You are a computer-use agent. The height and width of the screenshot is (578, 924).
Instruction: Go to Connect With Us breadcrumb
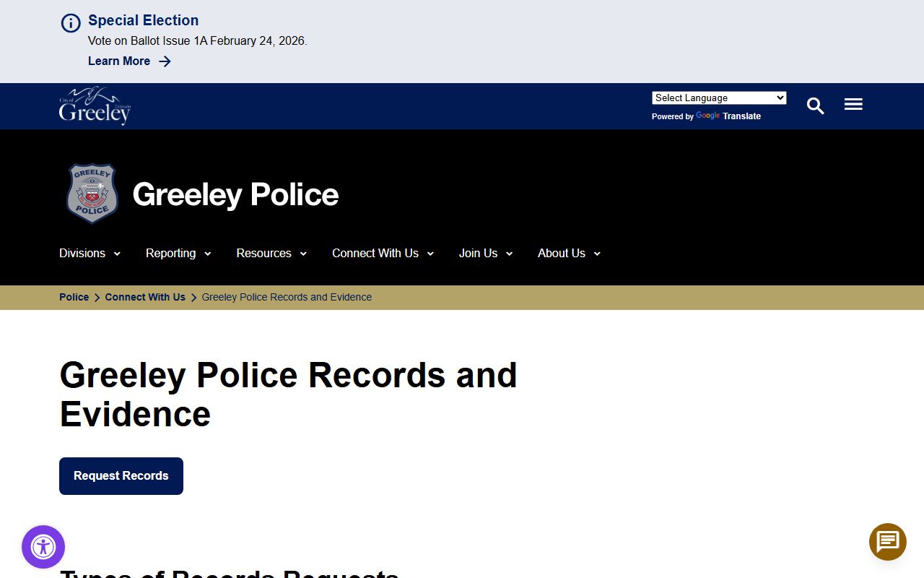click(145, 297)
